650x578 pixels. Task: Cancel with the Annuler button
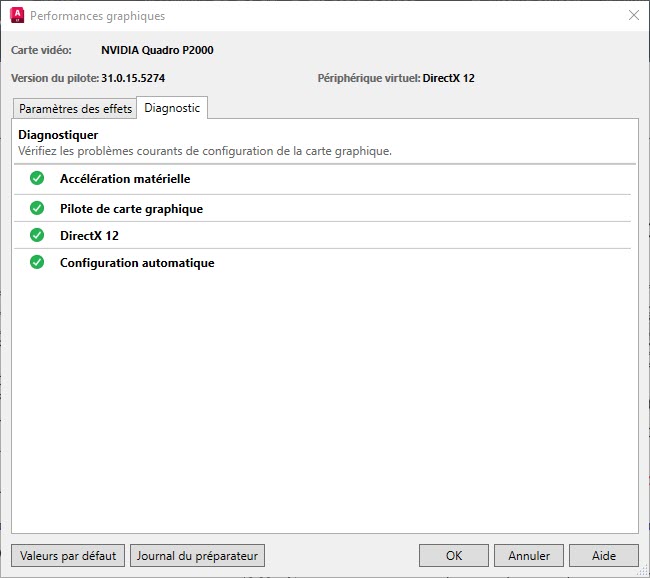(529, 556)
